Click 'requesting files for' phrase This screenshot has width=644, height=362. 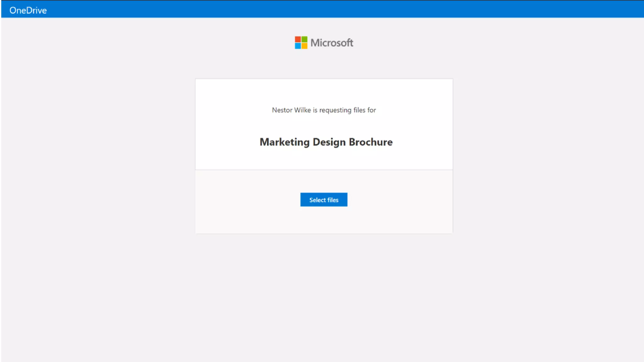[347, 110]
